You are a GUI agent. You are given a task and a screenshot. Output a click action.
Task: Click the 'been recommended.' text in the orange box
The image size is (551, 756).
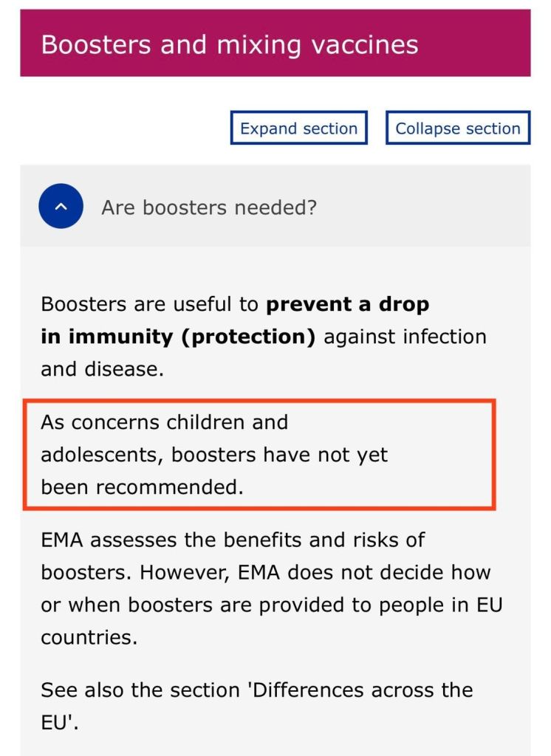tap(142, 487)
